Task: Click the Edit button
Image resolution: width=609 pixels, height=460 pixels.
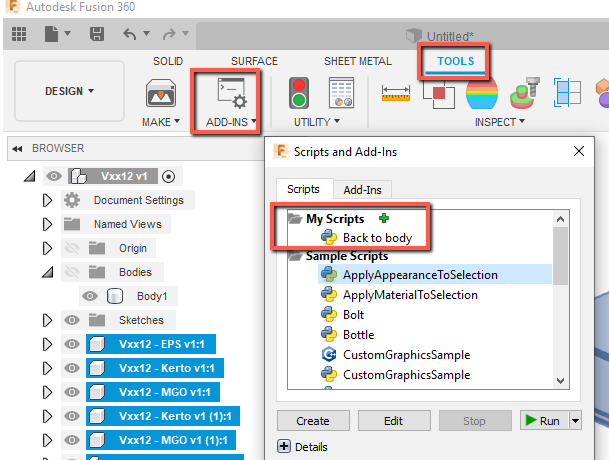Action: [394, 421]
